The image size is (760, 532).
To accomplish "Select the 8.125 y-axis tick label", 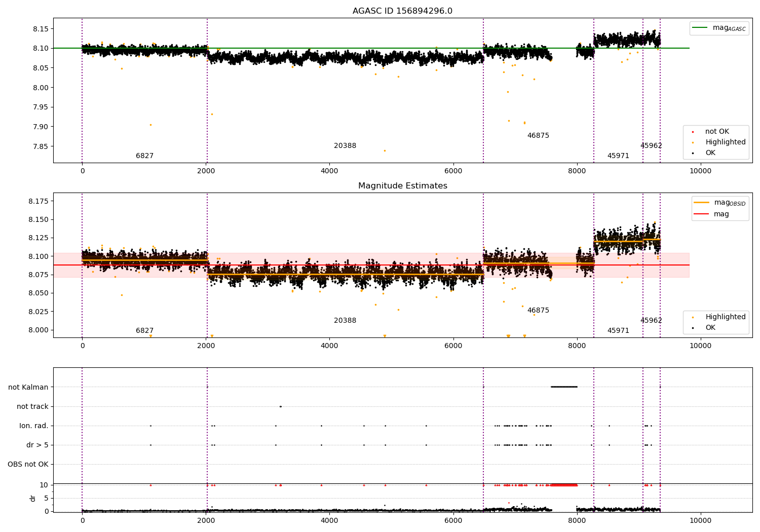I will click(x=40, y=238).
